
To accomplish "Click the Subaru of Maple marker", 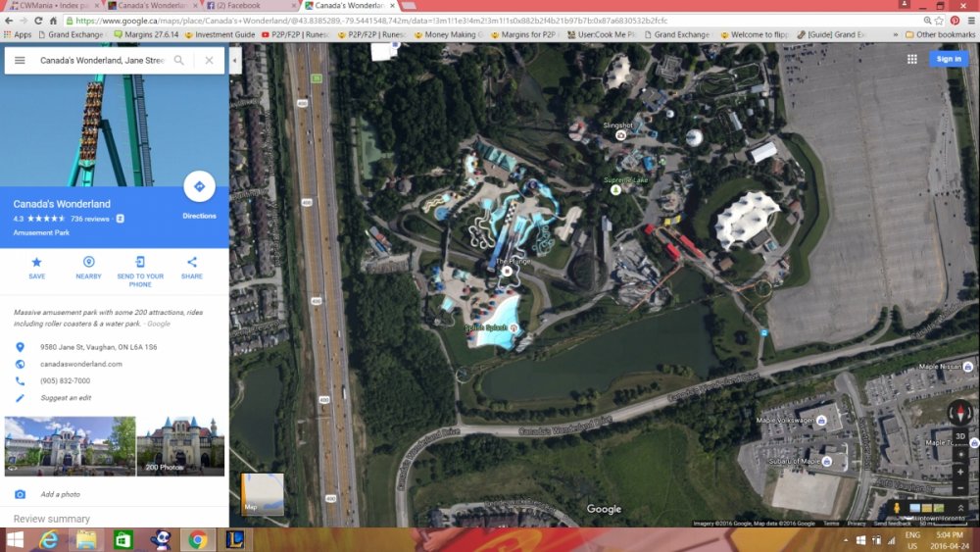I will point(827,462).
